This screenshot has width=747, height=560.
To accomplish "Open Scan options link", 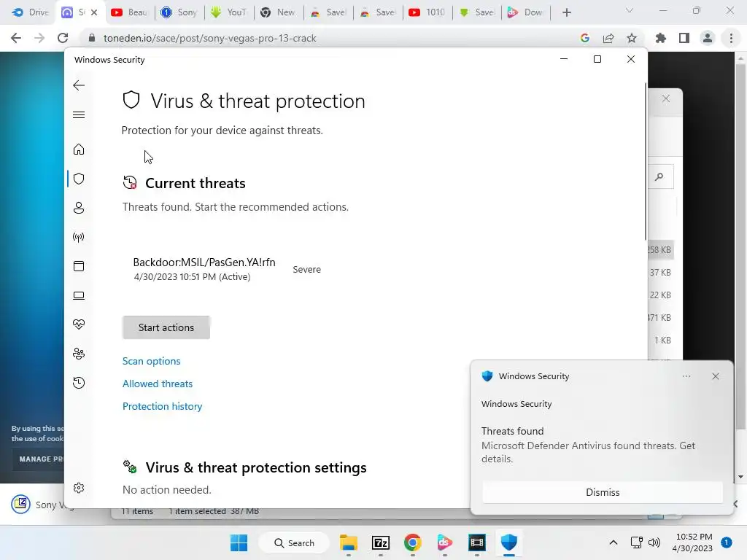I will coord(151,361).
